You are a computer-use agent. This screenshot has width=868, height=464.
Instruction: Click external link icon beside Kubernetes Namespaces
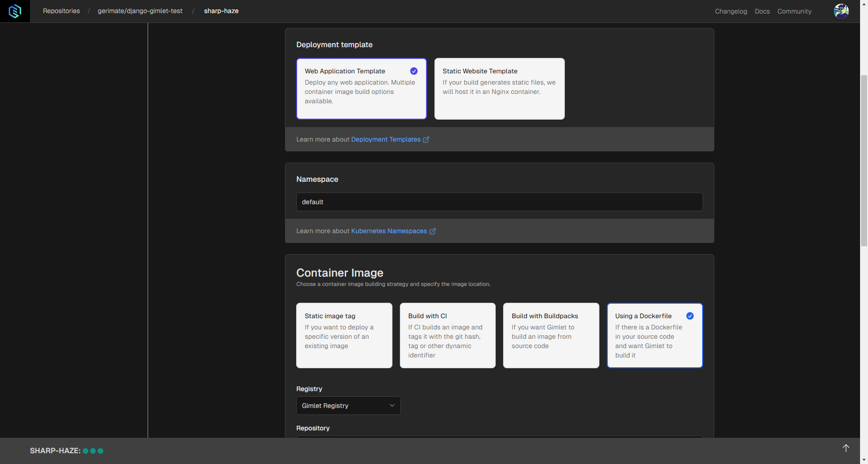[x=433, y=231]
